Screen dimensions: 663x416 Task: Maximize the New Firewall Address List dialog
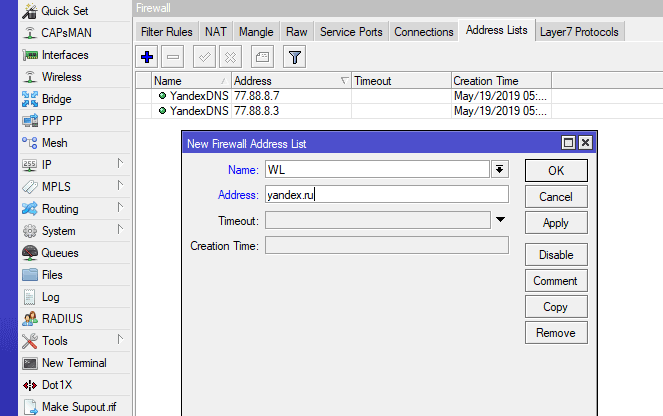(568, 143)
